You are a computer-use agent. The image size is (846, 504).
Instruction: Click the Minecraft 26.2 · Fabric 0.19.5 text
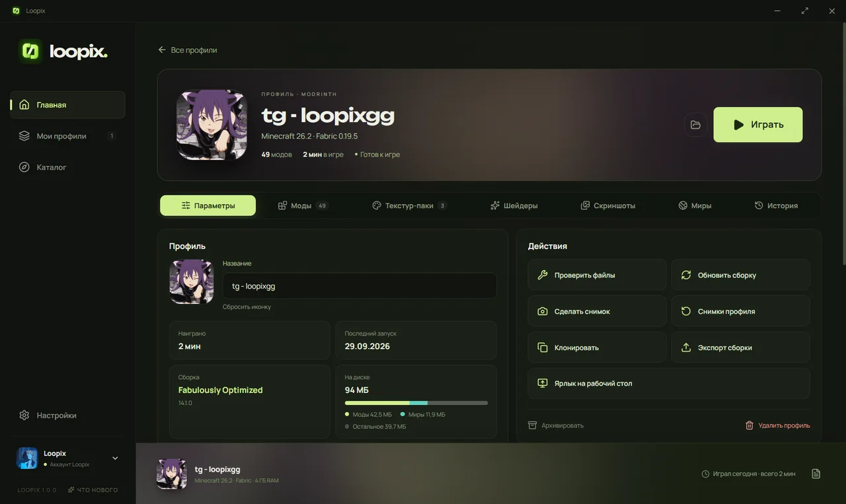pos(309,136)
